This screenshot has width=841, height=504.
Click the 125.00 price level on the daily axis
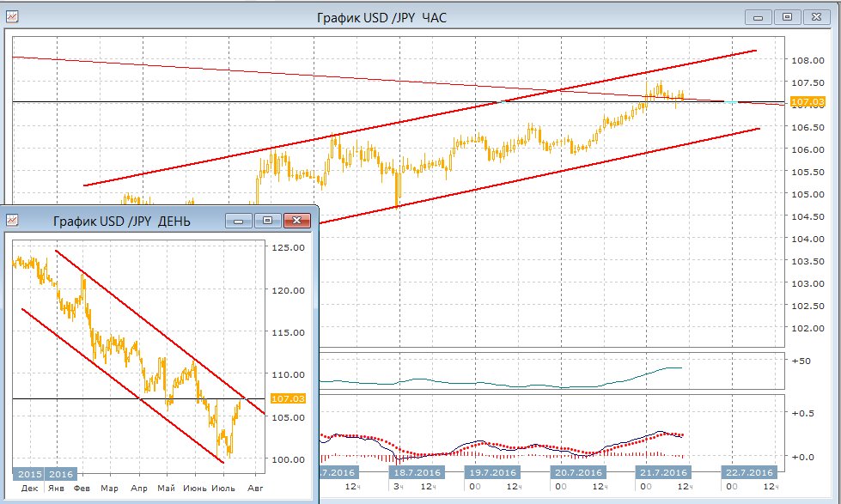pyautogui.click(x=288, y=248)
